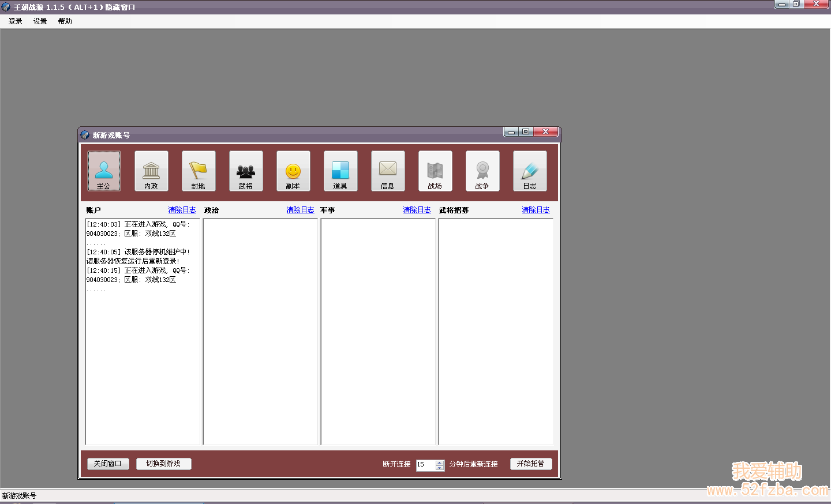This screenshot has width=831, height=504.
Task: Open the 日志 (Log) pencil icon
Action: click(x=530, y=171)
